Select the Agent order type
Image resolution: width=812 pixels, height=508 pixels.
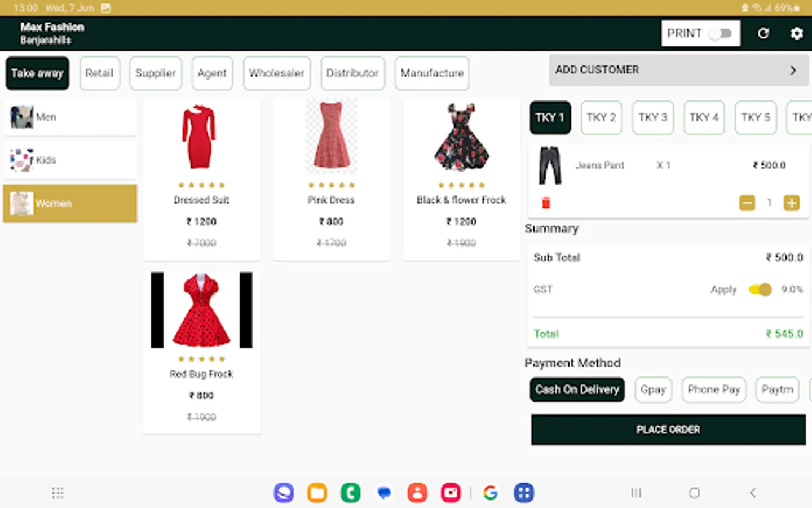212,73
